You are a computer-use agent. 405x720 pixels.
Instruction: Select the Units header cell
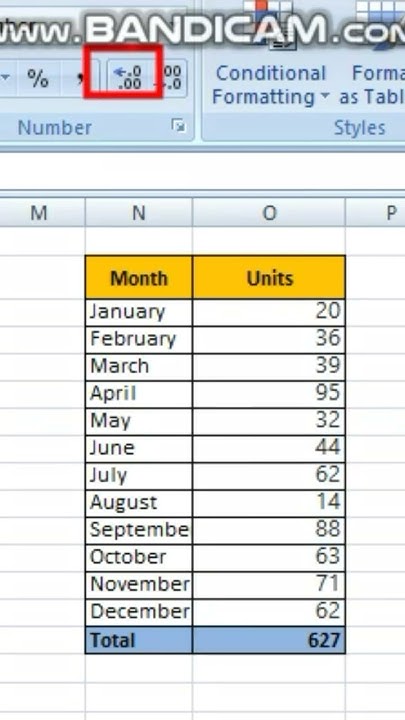coord(269,278)
